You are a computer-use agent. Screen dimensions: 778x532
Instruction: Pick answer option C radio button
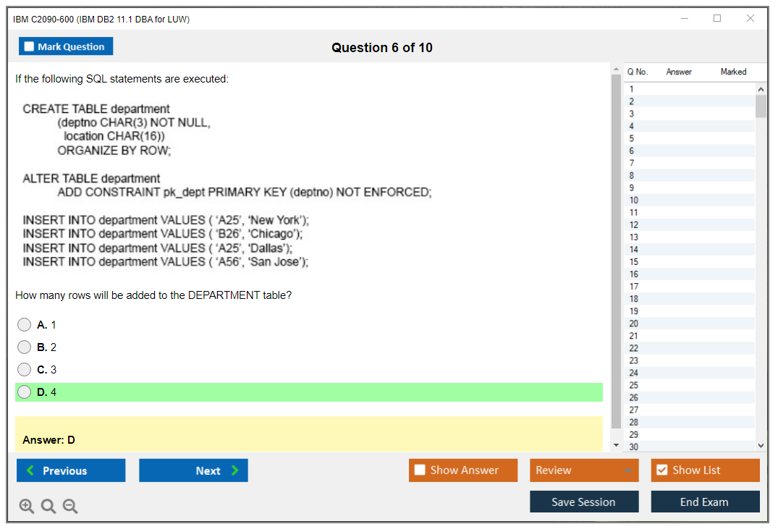[x=25, y=370]
